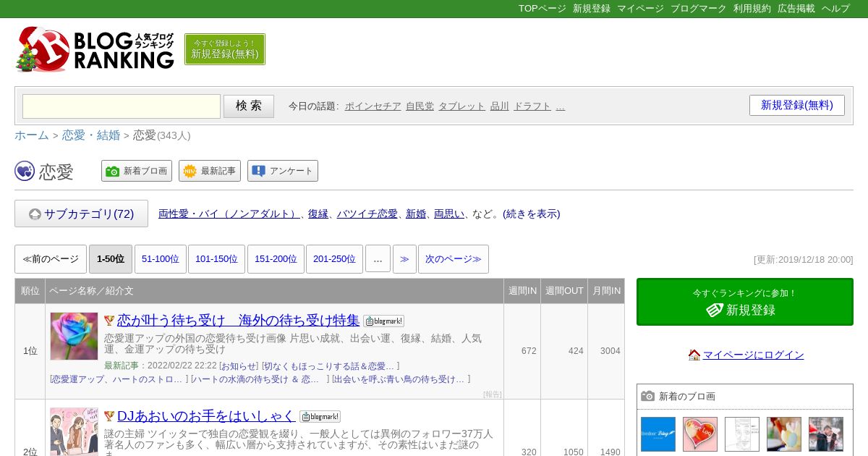Viewport: 868px width, 456px height.
Task: Expand subcategories with (続きを表示)
Action: (532, 214)
